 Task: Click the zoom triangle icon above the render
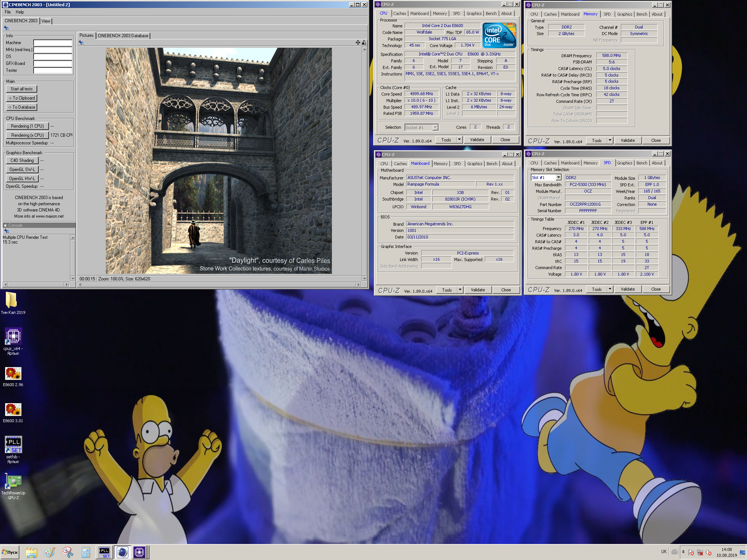(x=364, y=43)
